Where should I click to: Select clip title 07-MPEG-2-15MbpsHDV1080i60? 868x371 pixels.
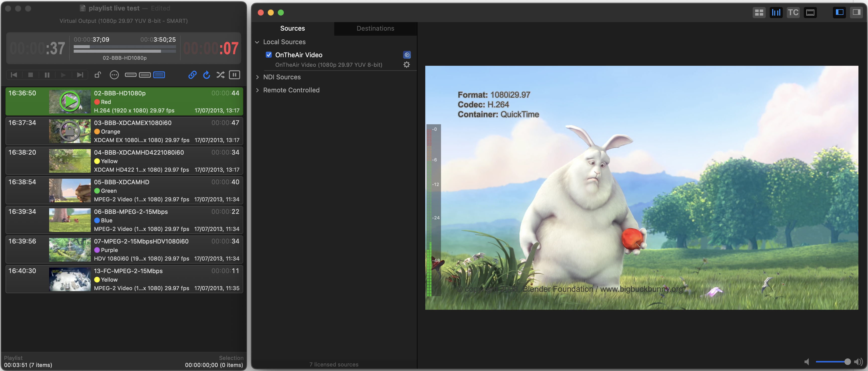pos(141,241)
